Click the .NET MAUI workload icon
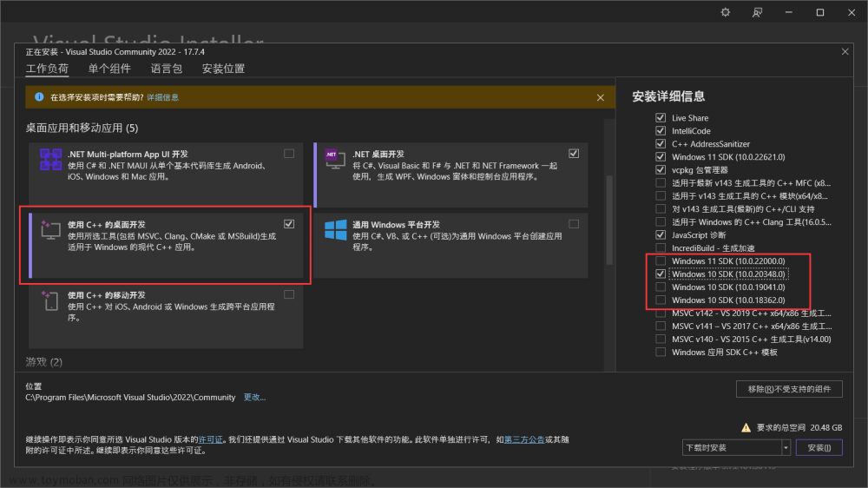 (50, 159)
